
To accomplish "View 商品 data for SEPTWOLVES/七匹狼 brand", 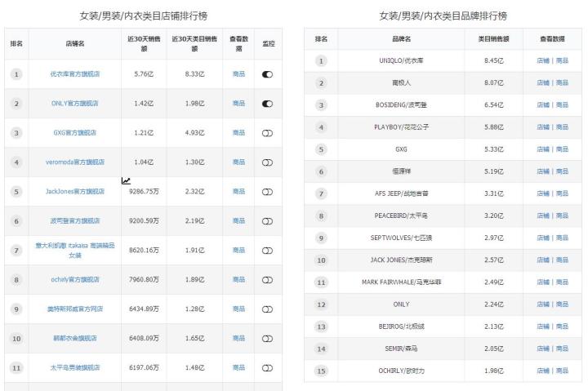I will 562,238.
